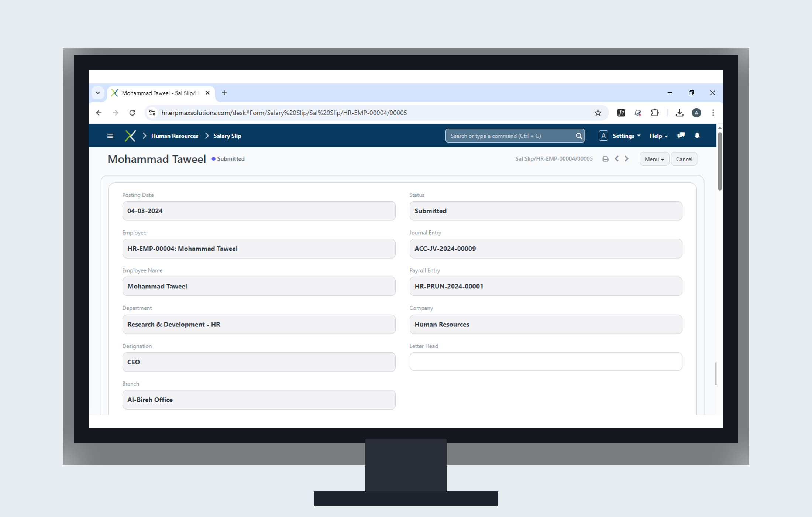Viewport: 812px width, 517px height.
Task: Expand the Settings dropdown
Action: click(626, 136)
